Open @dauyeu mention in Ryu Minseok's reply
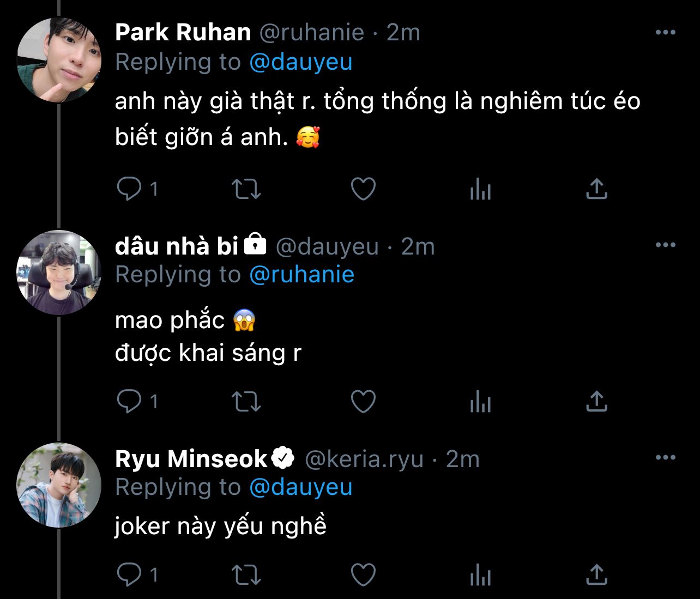Viewport: 700px width, 599px height. 300,487
